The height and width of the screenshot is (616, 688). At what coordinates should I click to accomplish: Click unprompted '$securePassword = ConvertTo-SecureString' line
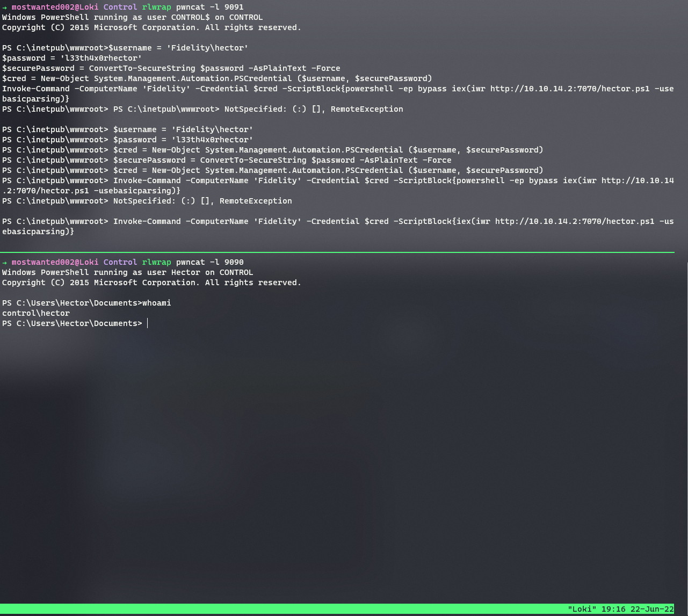pyautogui.click(x=171, y=68)
